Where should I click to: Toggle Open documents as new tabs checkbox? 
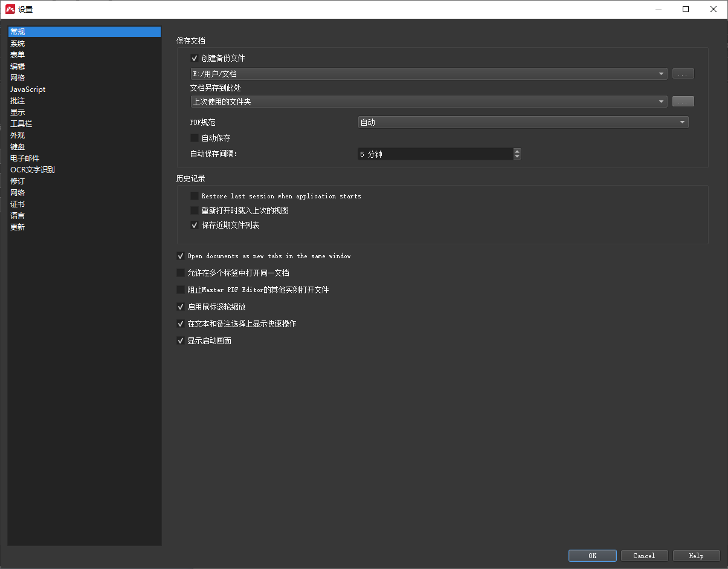pos(181,256)
